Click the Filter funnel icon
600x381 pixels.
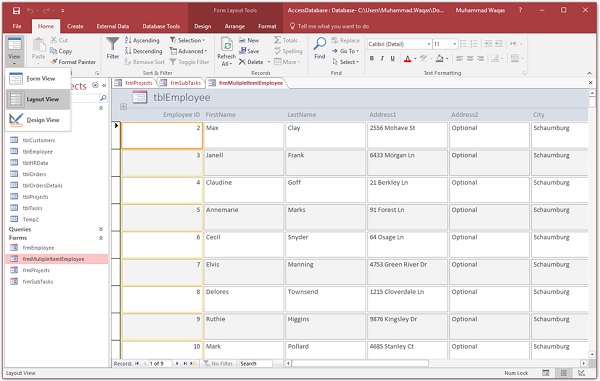coord(112,44)
